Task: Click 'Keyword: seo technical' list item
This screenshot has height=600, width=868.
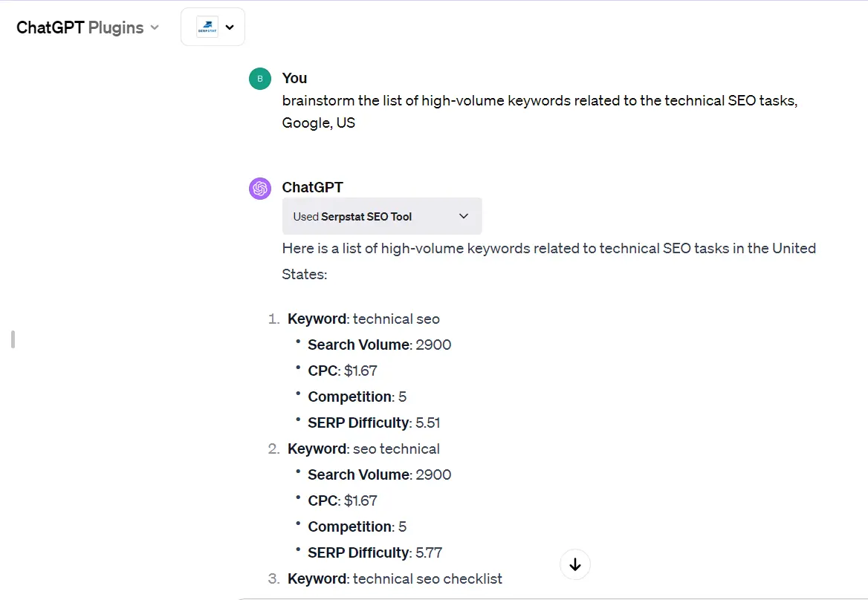Action: click(x=363, y=449)
